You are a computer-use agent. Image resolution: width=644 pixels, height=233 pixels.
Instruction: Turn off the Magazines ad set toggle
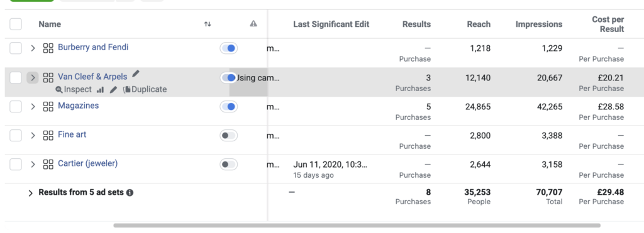click(229, 107)
